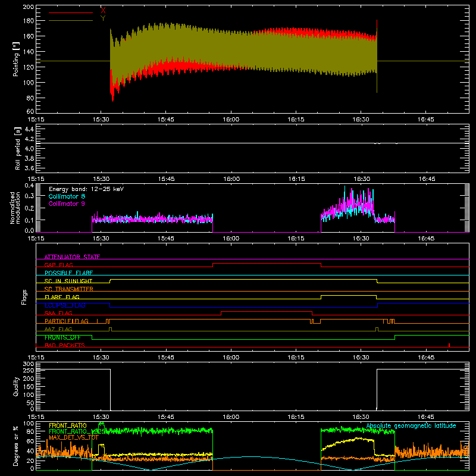The width and height of the screenshot is (476, 476).
Task: Click the 'Absolute geomagnetic latitude' label
Action: pos(411,425)
